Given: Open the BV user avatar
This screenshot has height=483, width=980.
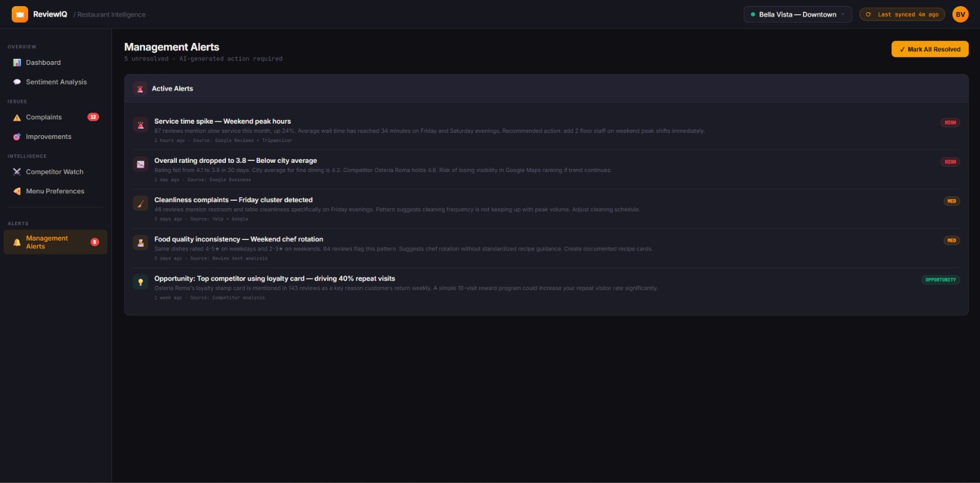Looking at the screenshot, I should [x=960, y=14].
